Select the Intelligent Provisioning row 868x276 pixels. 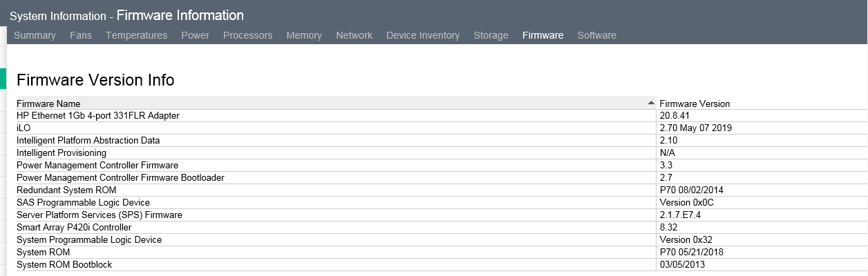(x=62, y=153)
